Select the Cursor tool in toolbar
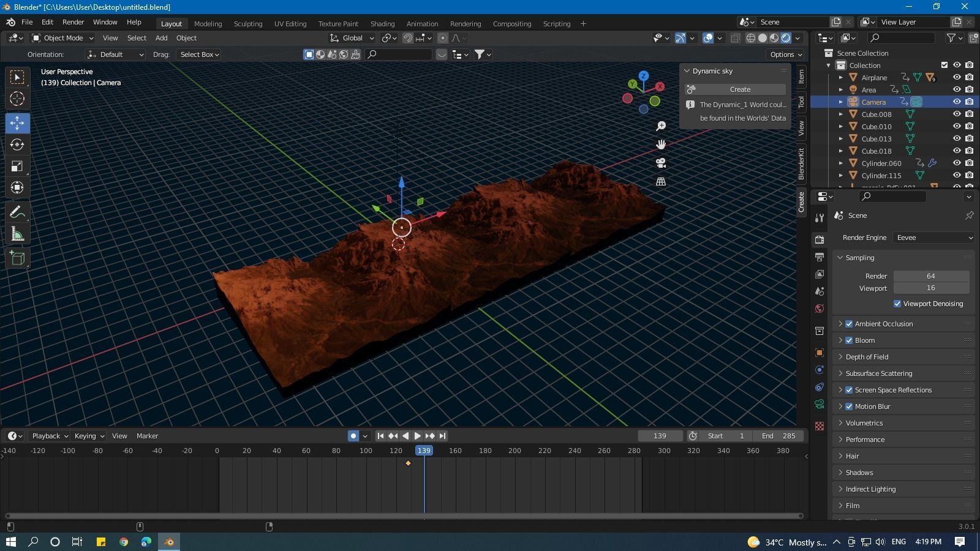The width and height of the screenshot is (980, 551). tap(17, 99)
